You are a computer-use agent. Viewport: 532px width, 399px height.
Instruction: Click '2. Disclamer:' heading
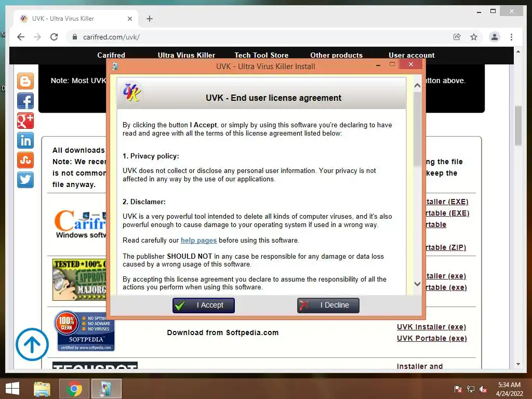point(144,202)
